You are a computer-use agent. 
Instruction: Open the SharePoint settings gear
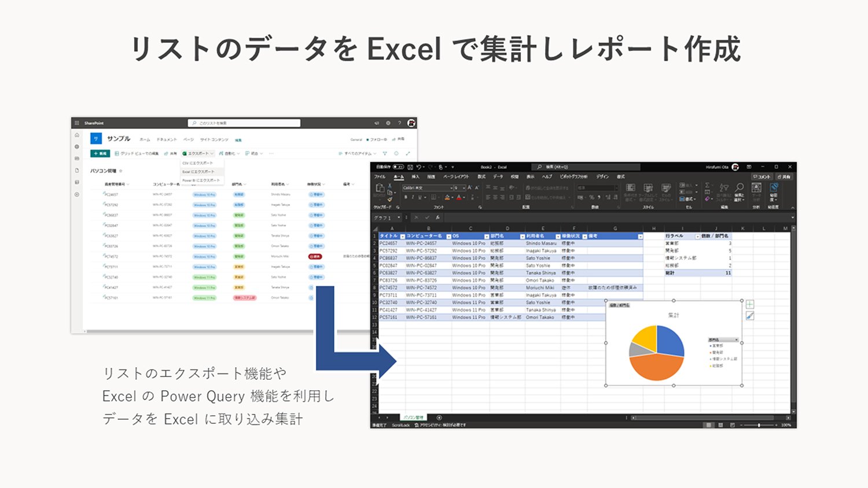click(x=388, y=123)
